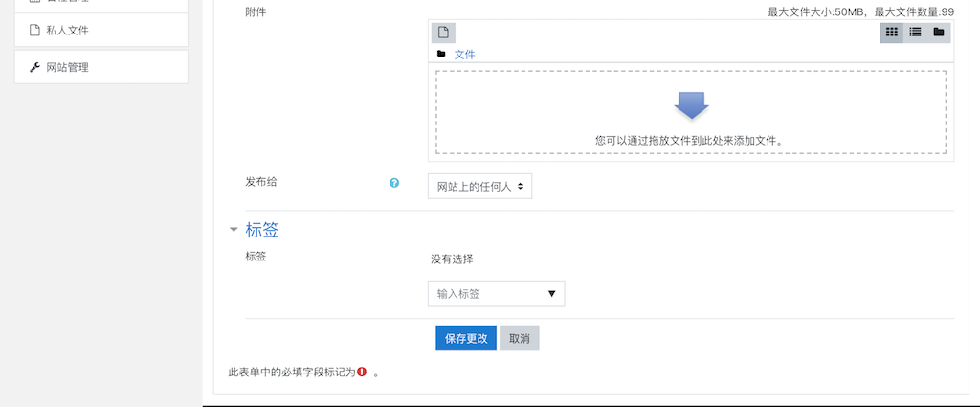Open the 网站上的任何人 dropdown

480,187
